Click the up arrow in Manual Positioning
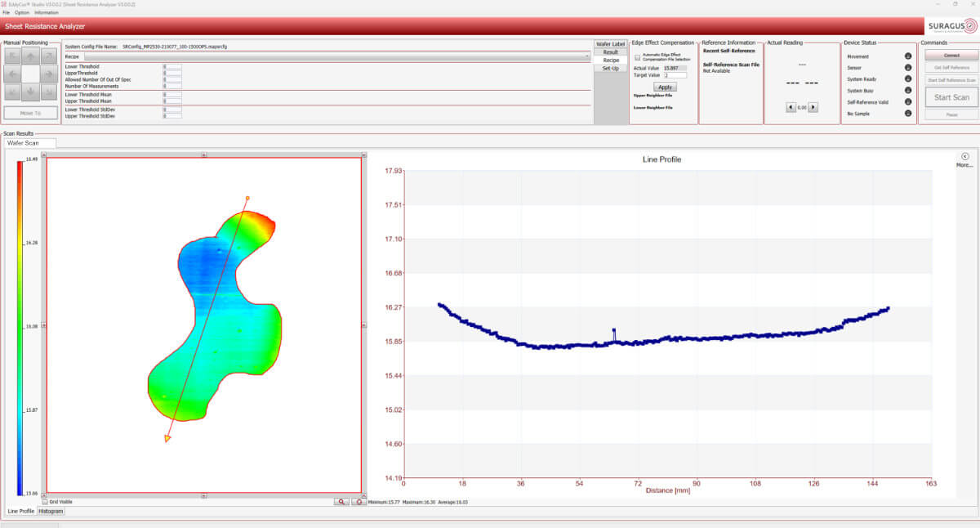 30,56
